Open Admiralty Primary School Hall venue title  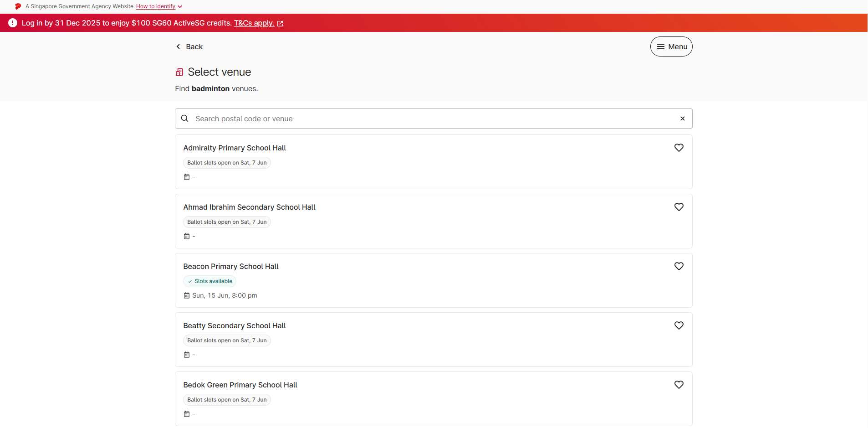coord(234,148)
